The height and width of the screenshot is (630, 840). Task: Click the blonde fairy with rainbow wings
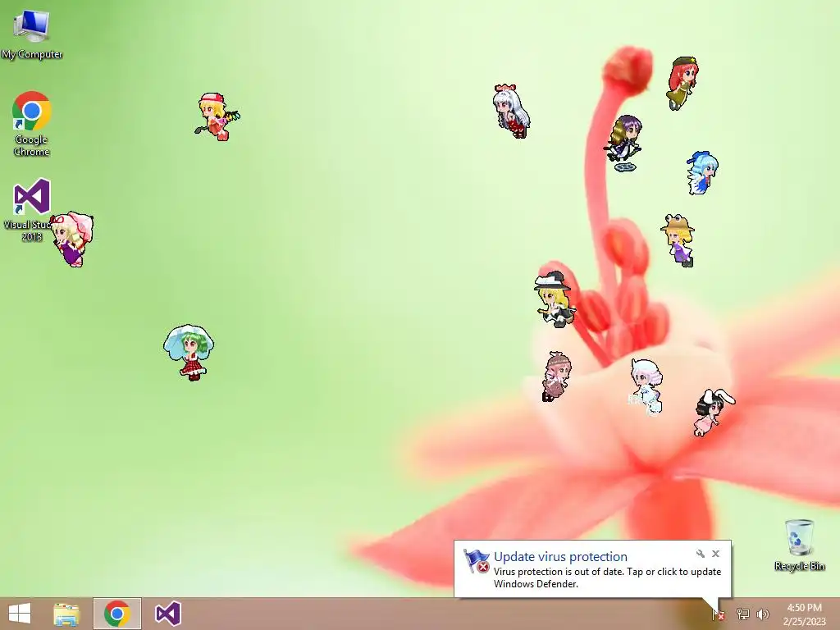click(x=217, y=116)
